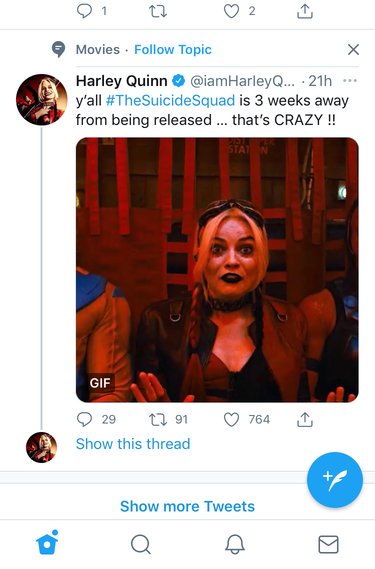Open the compose new tweet button

pos(335,480)
